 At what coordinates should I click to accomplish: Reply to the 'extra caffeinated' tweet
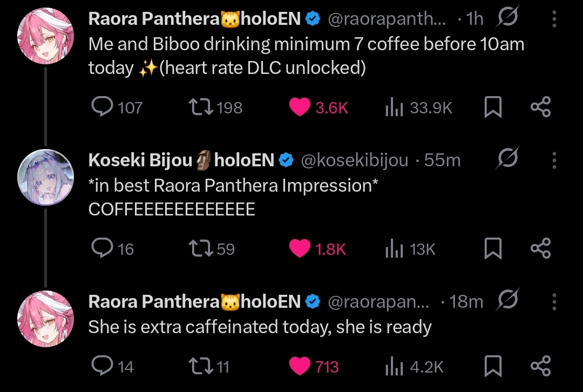click(x=103, y=367)
